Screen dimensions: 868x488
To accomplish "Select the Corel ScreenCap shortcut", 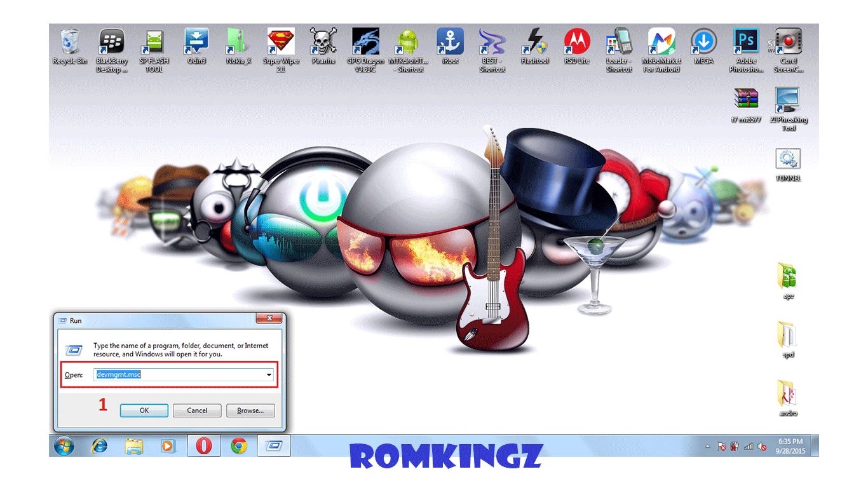I will 788,50.
